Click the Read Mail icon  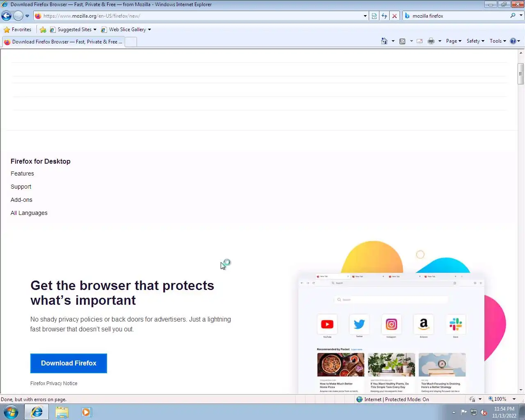click(x=420, y=41)
